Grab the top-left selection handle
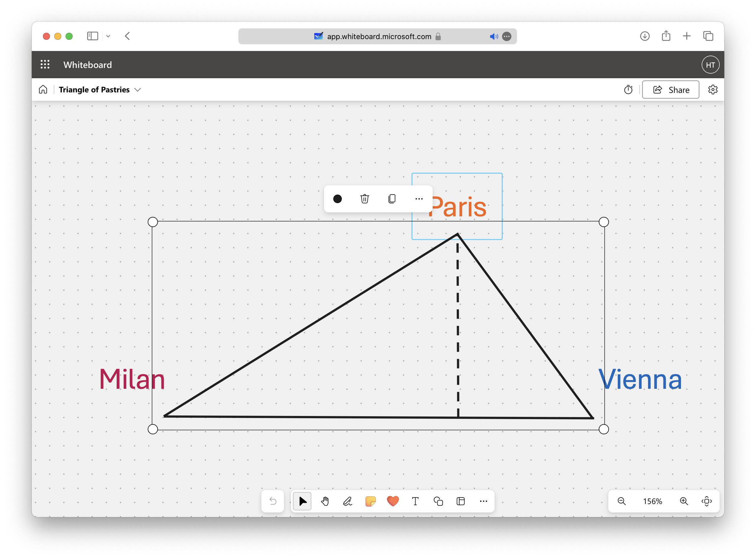 [x=153, y=222]
